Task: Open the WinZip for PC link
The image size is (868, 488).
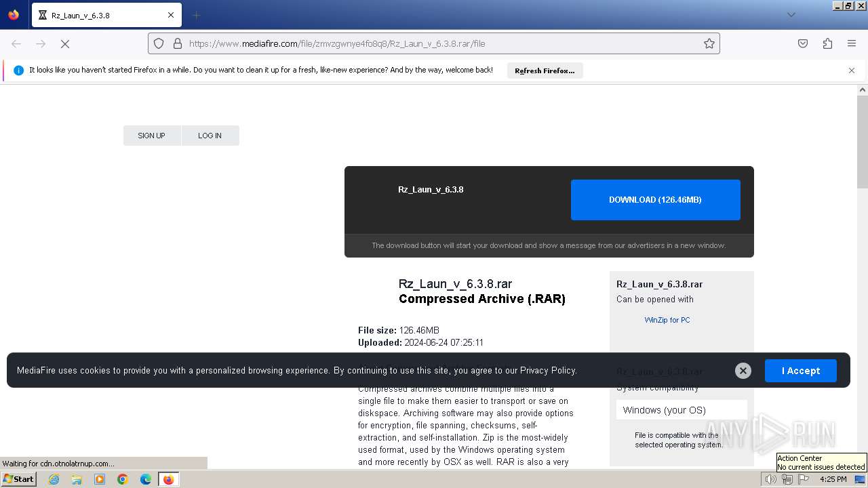Action: [667, 320]
